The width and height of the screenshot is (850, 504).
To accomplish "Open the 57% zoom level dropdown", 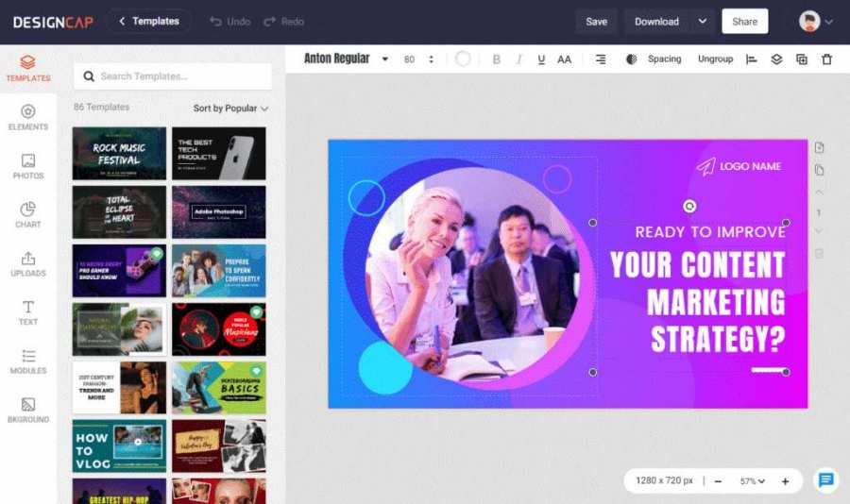I will [753, 481].
